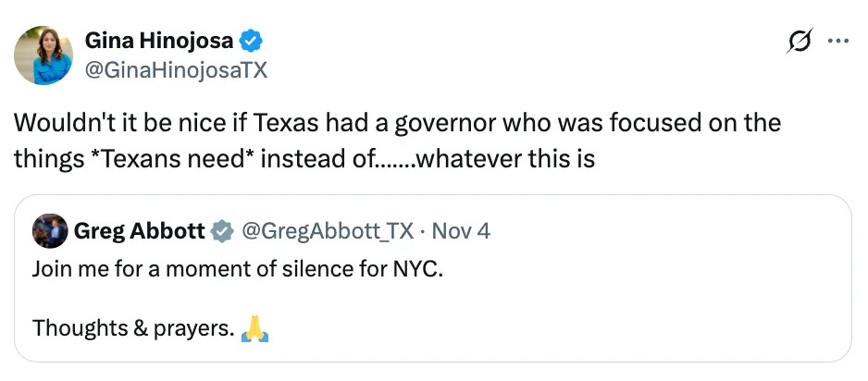
Task: Click the blue verified badge beside Gina Hinojosa
Action: coord(252,41)
